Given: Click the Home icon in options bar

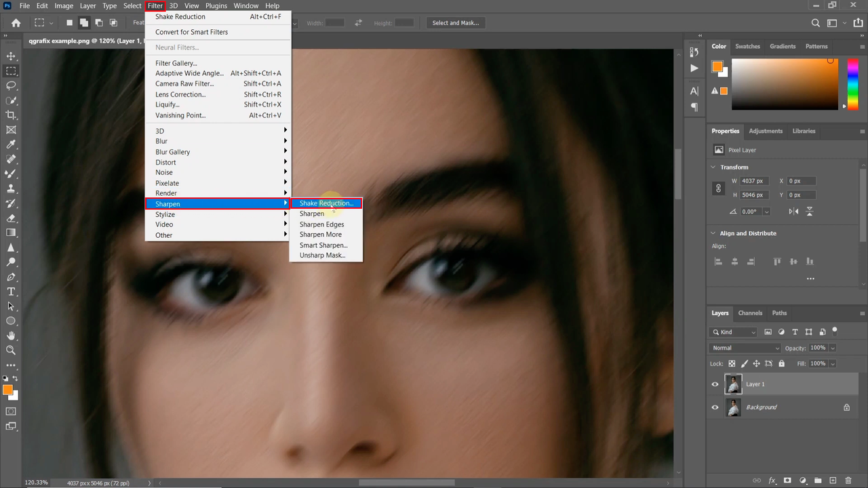Looking at the screenshot, I should [16, 23].
